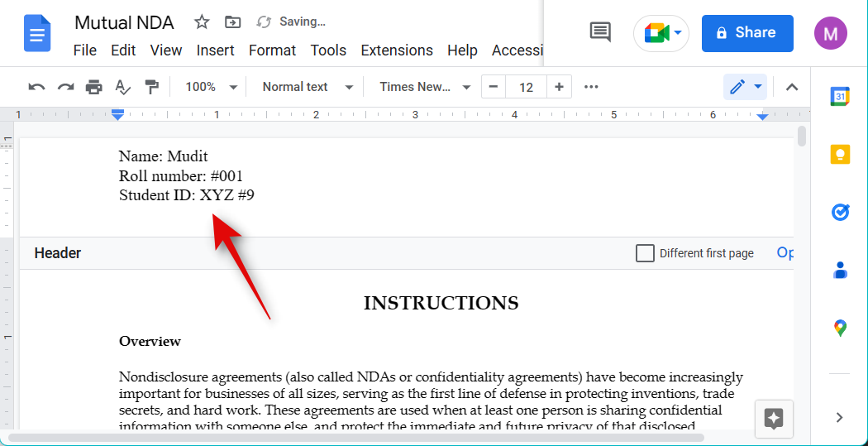Print the document with printer icon

[94, 87]
